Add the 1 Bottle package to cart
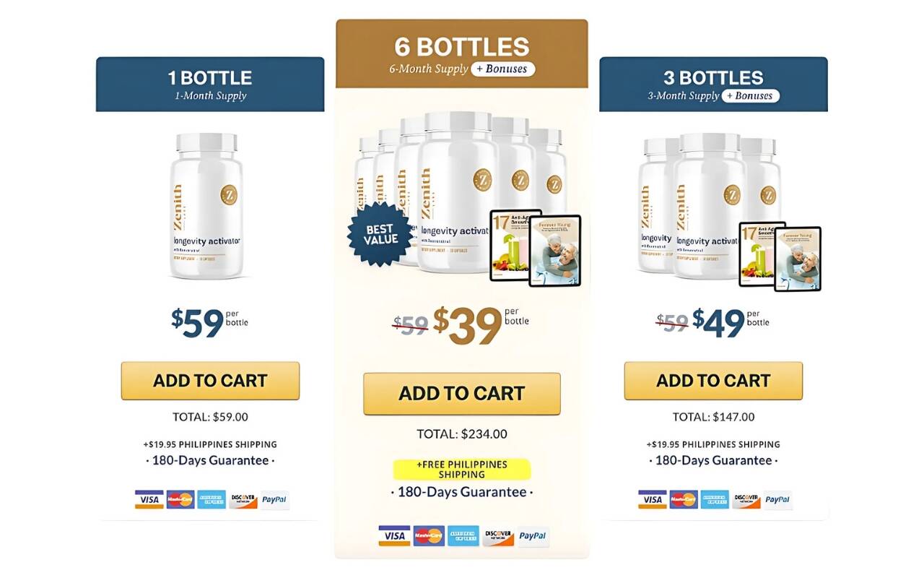Screen dimensions: 924x578 (210, 381)
